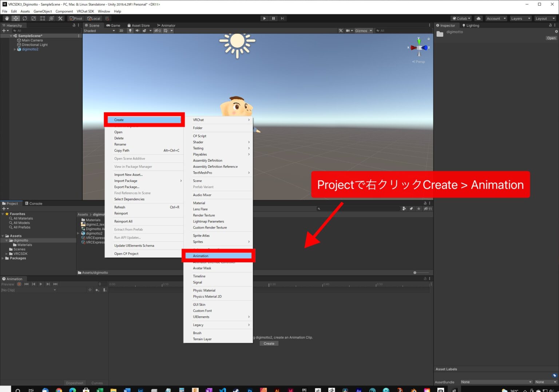The width and height of the screenshot is (559, 392).
Task: Select the Rect Transform tool
Action: 43,18
